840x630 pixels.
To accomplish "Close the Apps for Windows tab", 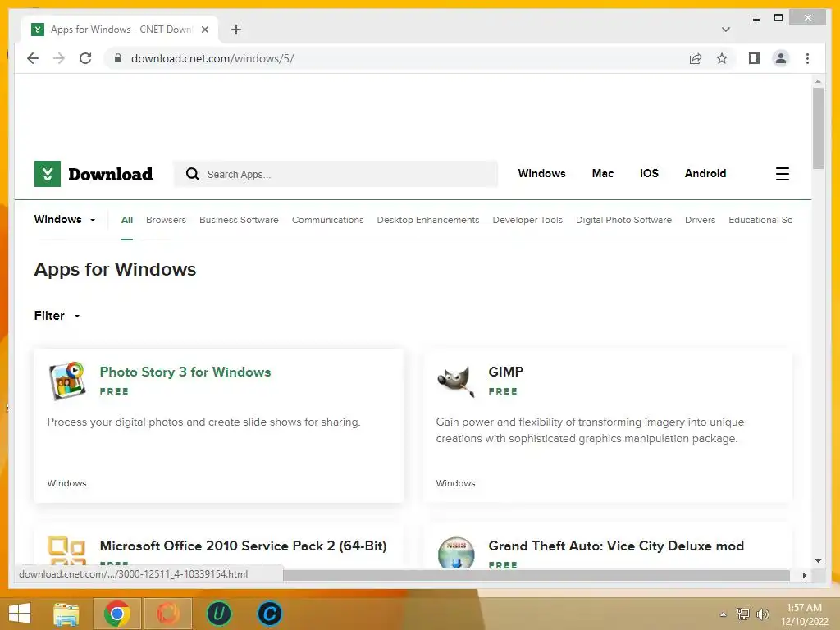I will (204, 30).
